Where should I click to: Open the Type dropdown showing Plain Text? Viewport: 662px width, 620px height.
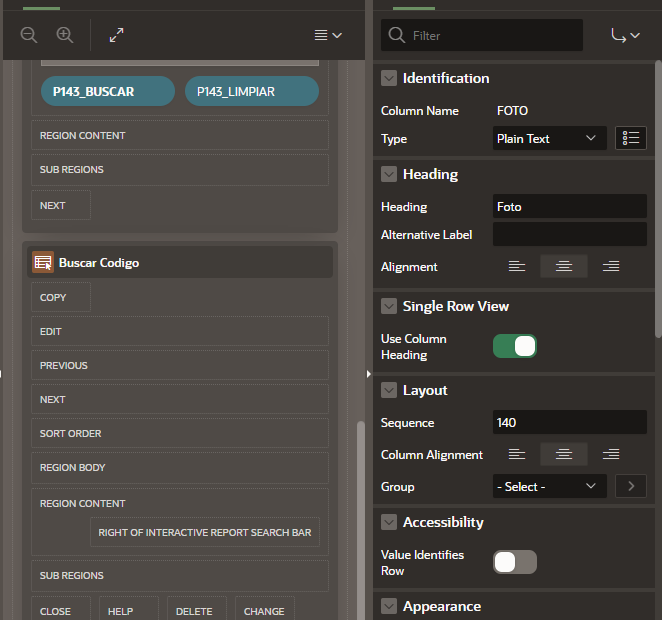550,138
